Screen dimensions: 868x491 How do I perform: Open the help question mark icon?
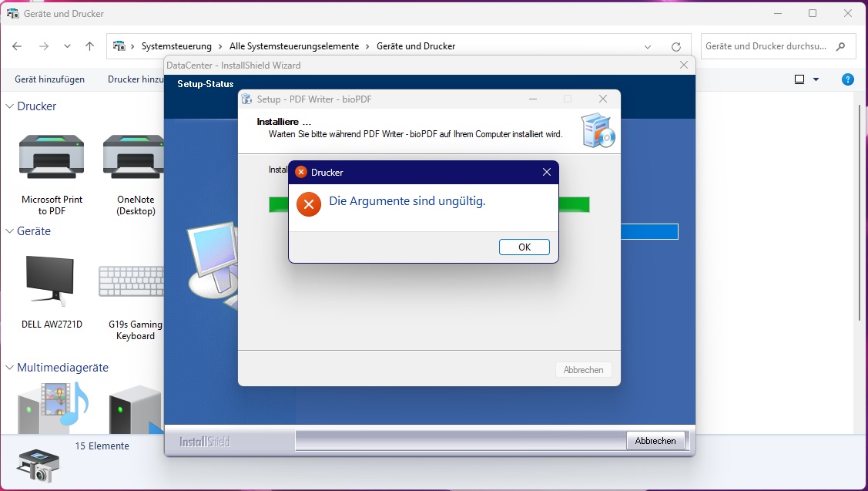(847, 80)
